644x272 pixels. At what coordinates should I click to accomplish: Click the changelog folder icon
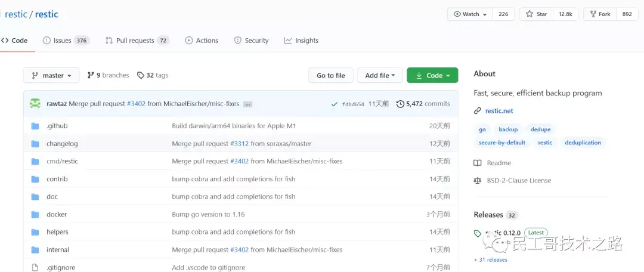click(x=35, y=144)
